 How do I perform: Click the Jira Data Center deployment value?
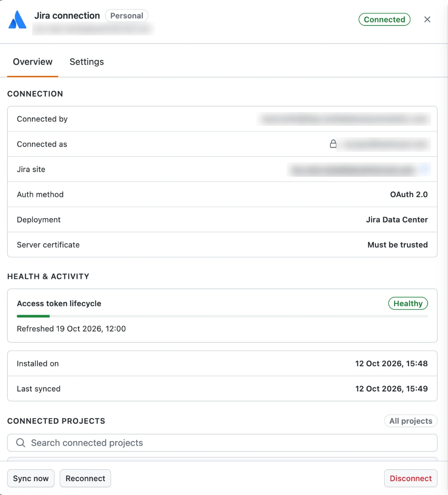397,220
